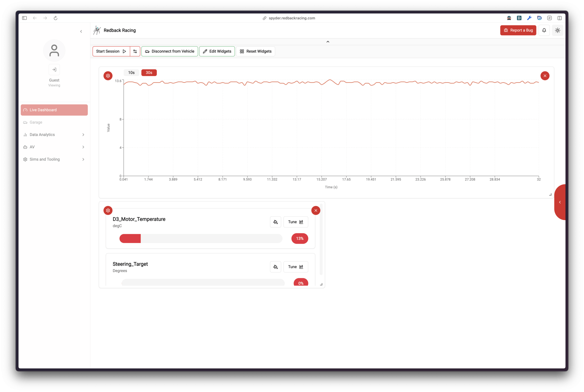
Task: Open signal list widget settings gear
Action: pyautogui.click(x=108, y=211)
